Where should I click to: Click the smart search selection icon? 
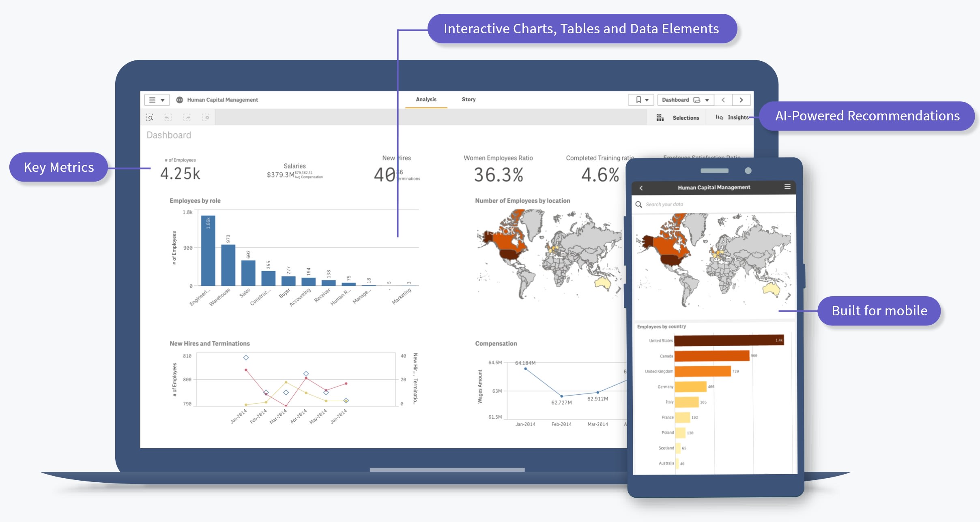(x=149, y=118)
